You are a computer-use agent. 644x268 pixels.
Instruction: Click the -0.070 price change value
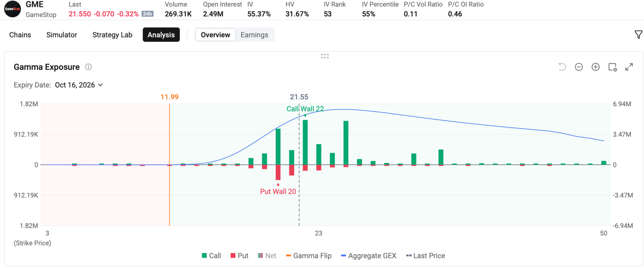[x=104, y=14]
